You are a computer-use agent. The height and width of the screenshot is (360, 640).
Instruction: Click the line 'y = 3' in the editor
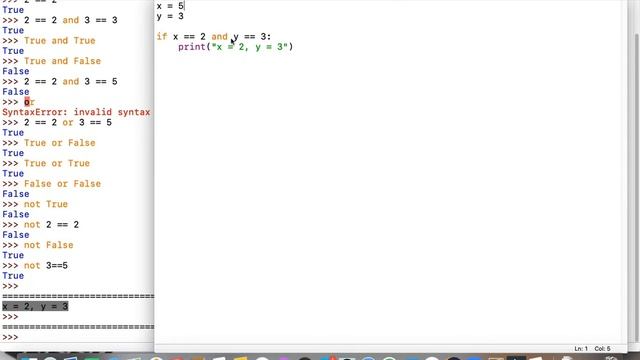tap(170, 16)
